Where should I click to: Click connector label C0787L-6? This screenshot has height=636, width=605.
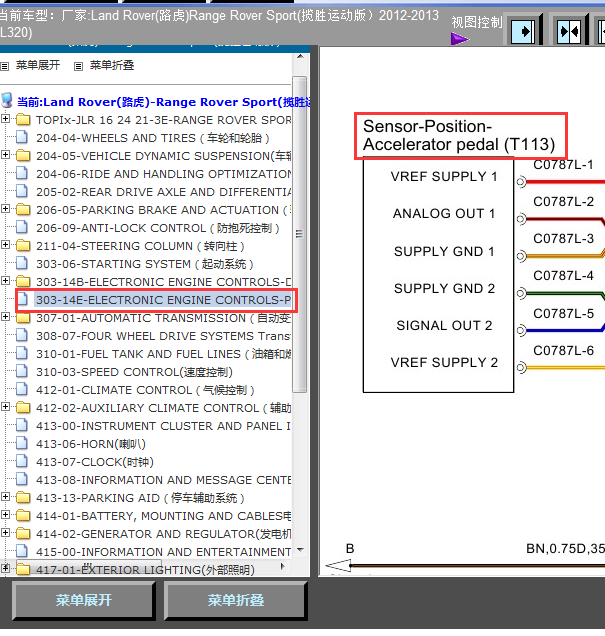[563, 350]
